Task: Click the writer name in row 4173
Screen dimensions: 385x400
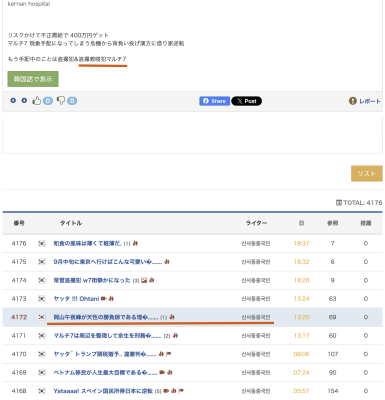Action: coord(256,299)
